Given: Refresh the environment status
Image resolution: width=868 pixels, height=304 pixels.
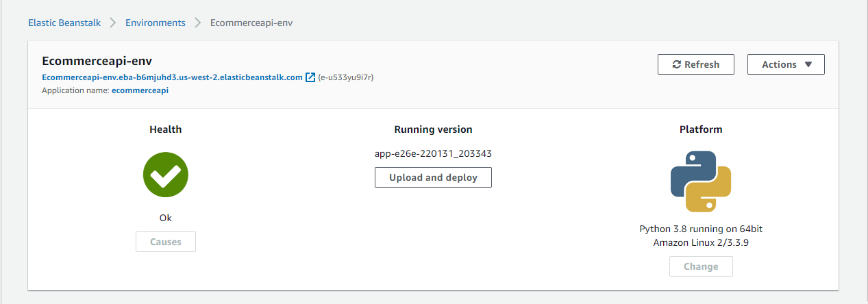Looking at the screenshot, I should click(x=696, y=64).
